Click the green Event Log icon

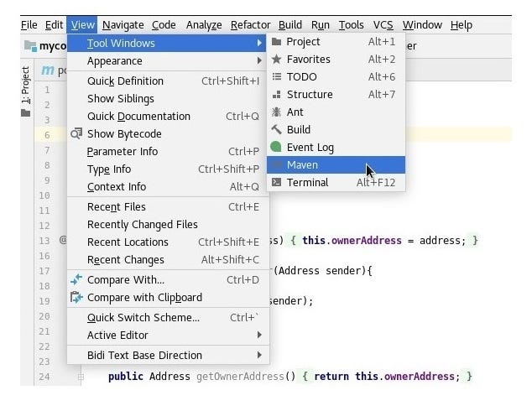[x=276, y=147]
